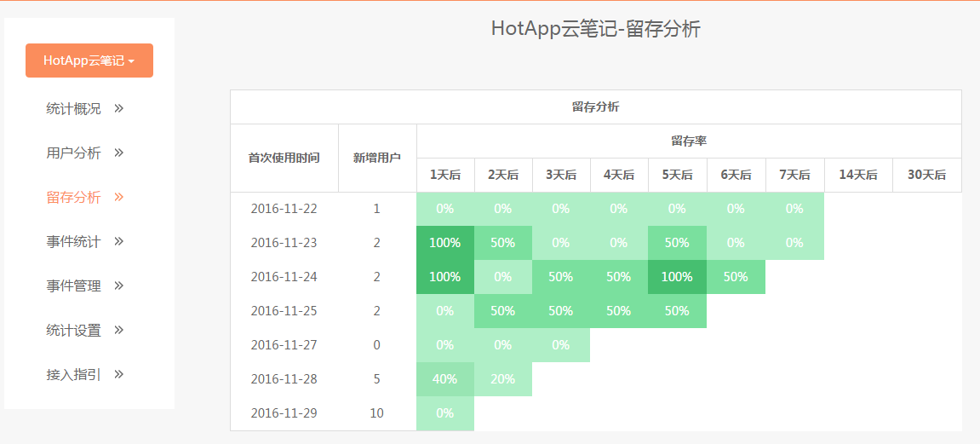Open 统计设置 from the sidebar
This screenshot has height=444, width=980.
pos(73,331)
